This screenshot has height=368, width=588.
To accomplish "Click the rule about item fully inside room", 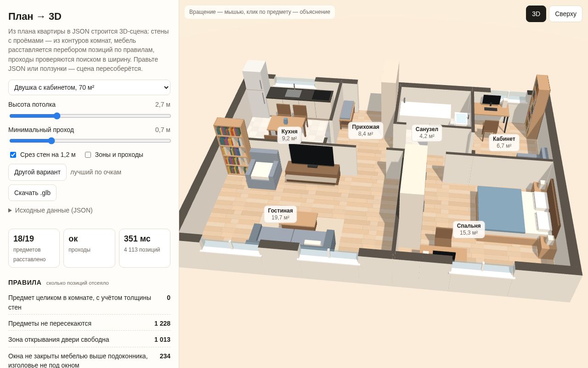I will (89, 302).
